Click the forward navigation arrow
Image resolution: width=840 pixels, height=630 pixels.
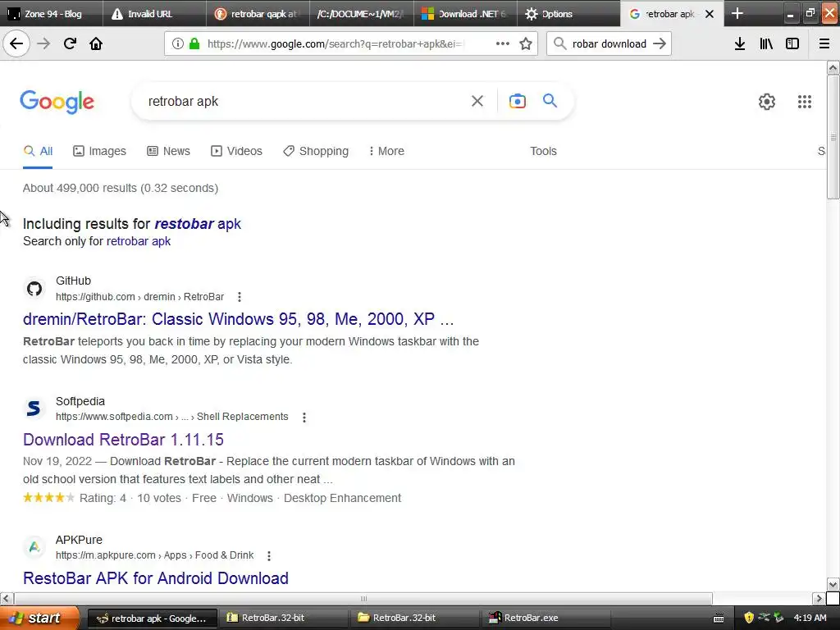(x=43, y=43)
